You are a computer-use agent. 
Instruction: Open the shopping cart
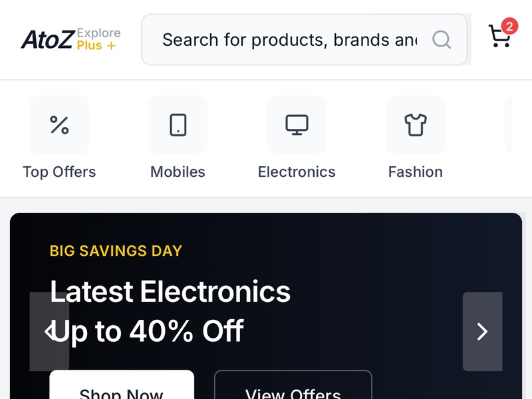point(499,37)
